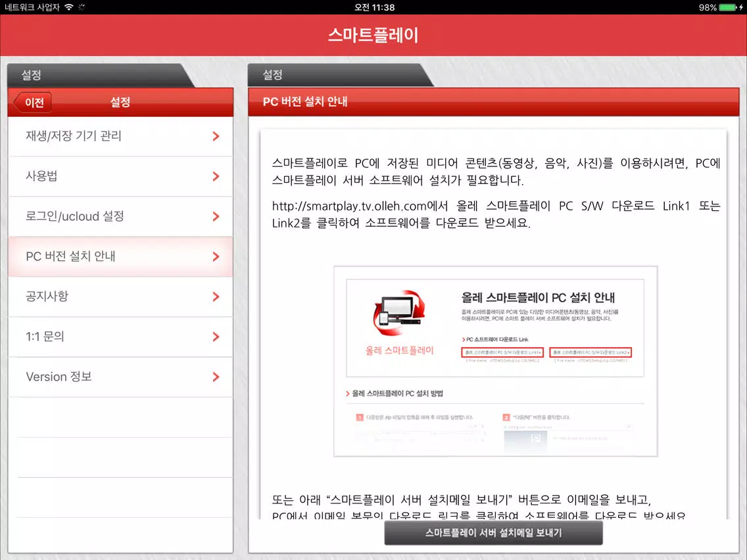
Task: Tap the loading spinner in status bar
Action: tap(82, 7)
